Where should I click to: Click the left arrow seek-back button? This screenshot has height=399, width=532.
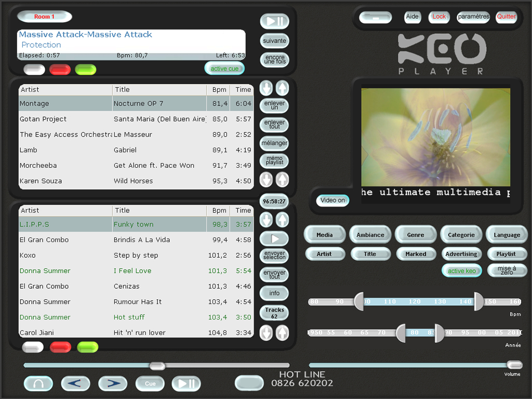[x=75, y=383]
